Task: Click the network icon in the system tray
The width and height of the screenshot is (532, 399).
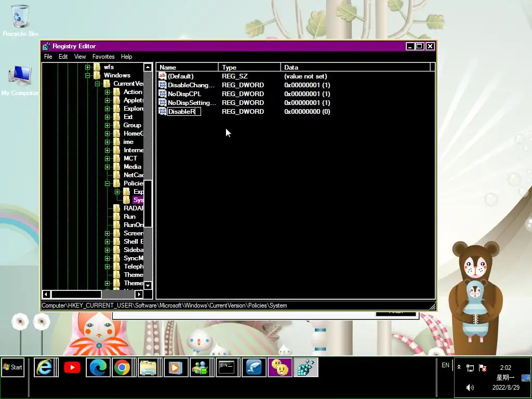Action: click(x=470, y=368)
